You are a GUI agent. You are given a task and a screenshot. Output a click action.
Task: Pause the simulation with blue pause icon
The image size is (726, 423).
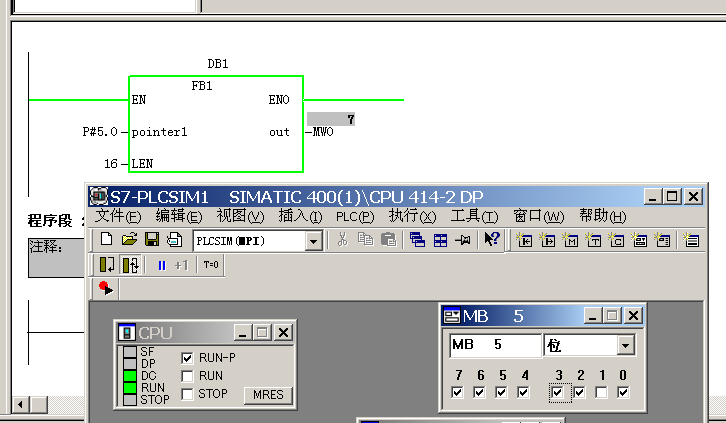[x=162, y=265]
